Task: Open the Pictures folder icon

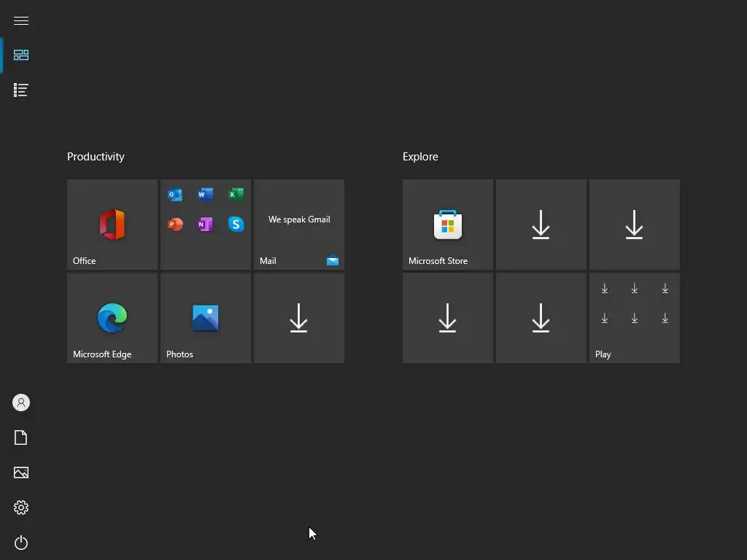Action: 21,472
